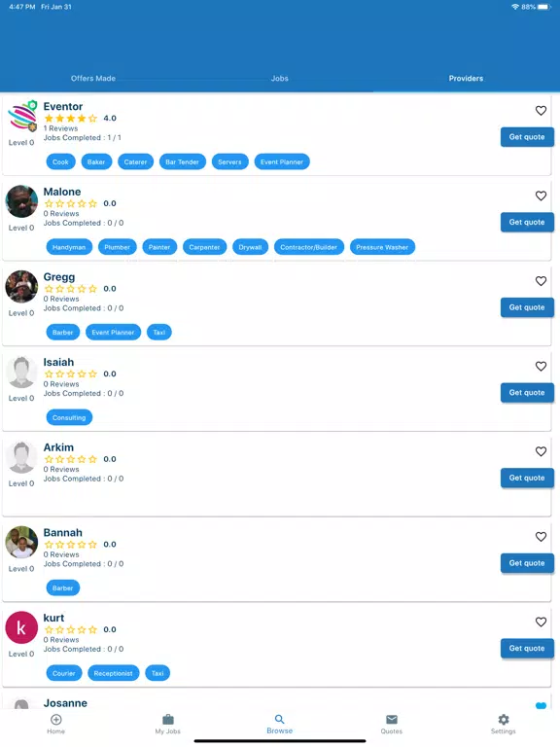The image size is (560, 747).
Task: Toggle favorite heart for Isaiah
Action: coord(541,367)
